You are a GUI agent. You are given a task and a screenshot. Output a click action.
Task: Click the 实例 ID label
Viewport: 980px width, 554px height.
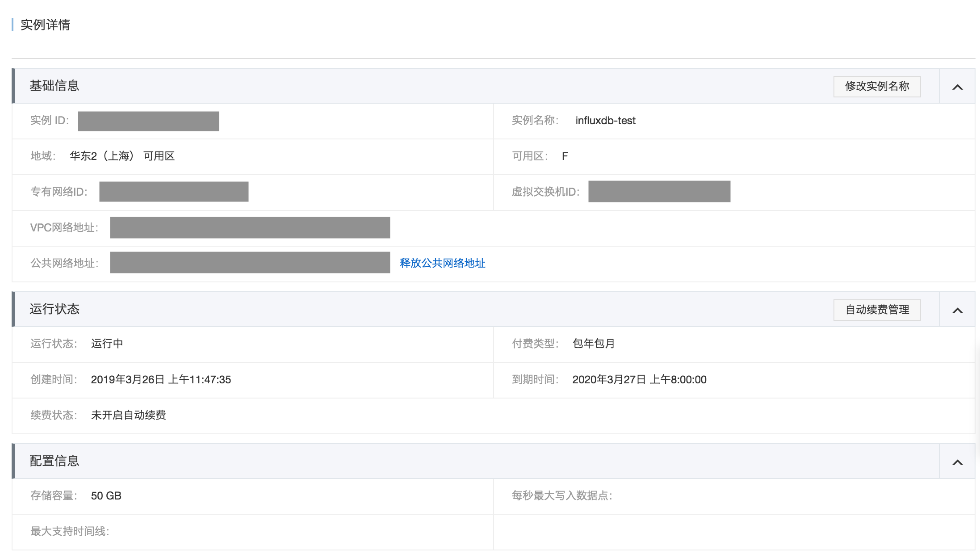click(x=50, y=121)
